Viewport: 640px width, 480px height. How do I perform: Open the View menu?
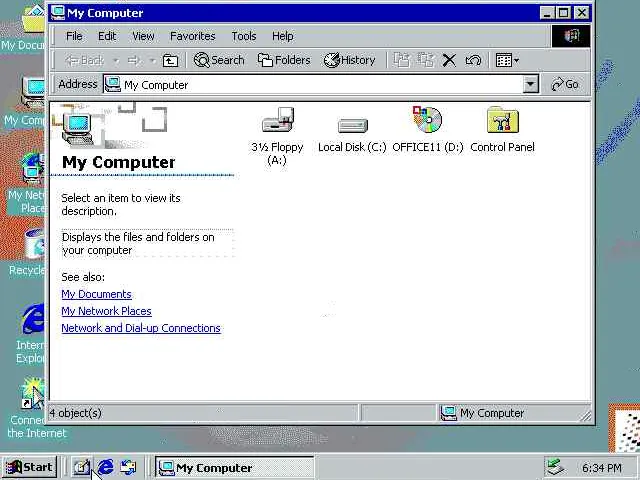pos(143,36)
